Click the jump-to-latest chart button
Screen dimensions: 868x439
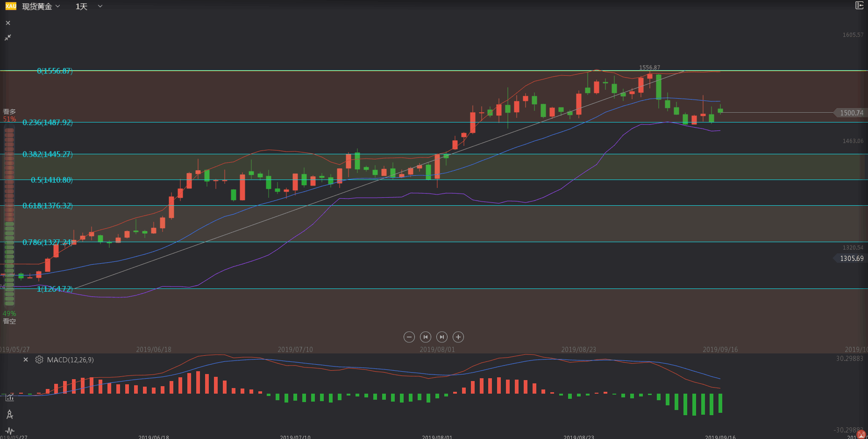tap(442, 337)
